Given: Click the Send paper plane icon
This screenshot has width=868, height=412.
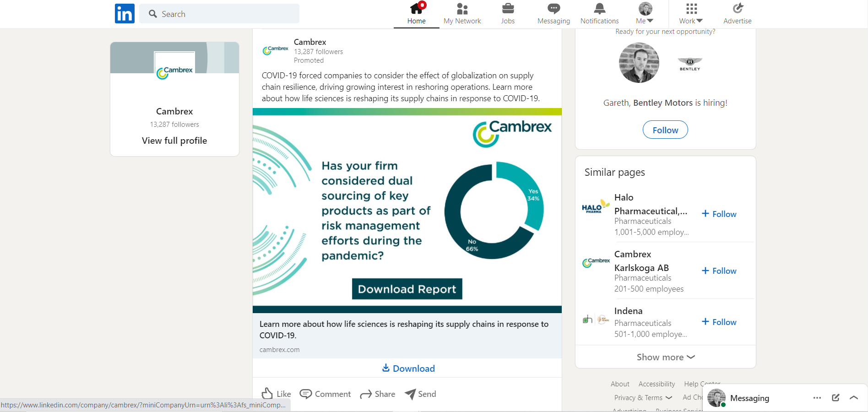Looking at the screenshot, I should coord(410,394).
